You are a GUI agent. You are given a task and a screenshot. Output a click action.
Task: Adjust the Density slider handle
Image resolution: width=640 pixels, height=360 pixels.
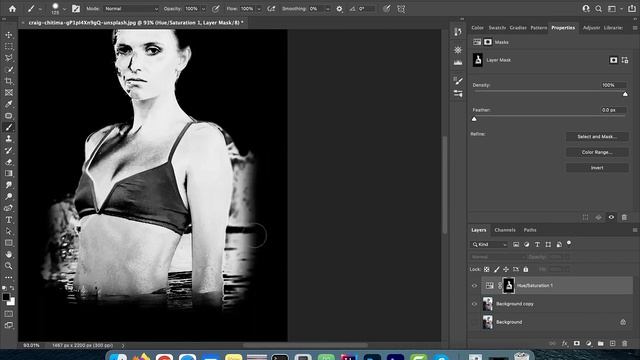[x=625, y=94]
